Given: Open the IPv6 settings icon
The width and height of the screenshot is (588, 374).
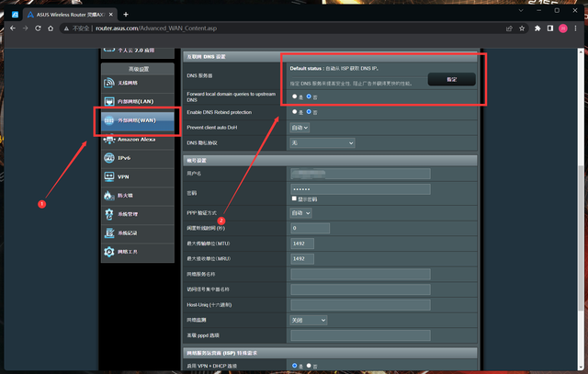Looking at the screenshot, I should [109, 158].
